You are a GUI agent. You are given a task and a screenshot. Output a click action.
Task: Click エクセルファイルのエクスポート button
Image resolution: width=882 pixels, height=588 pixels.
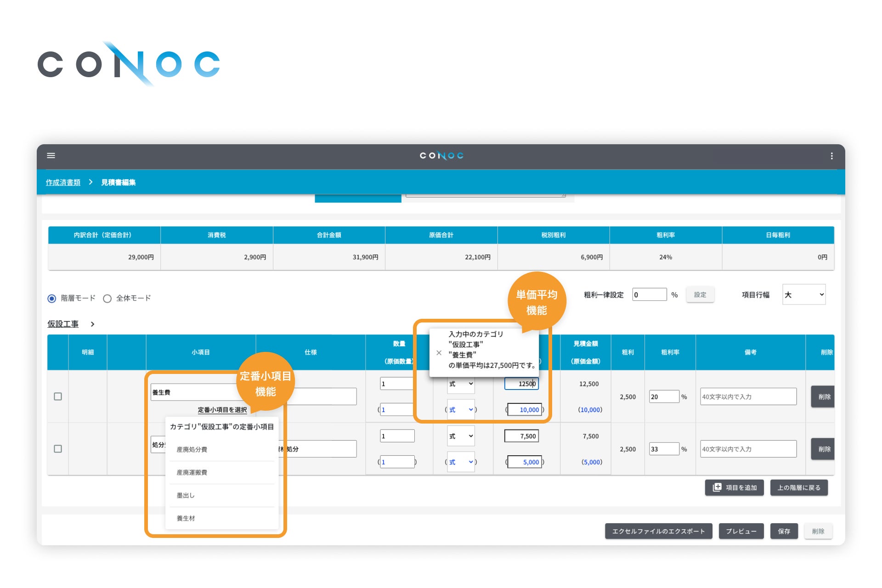658,531
